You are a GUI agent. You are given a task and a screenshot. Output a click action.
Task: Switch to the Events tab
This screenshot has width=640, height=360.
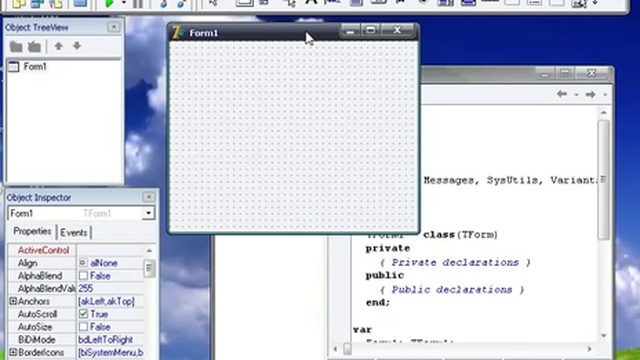tap(74, 232)
